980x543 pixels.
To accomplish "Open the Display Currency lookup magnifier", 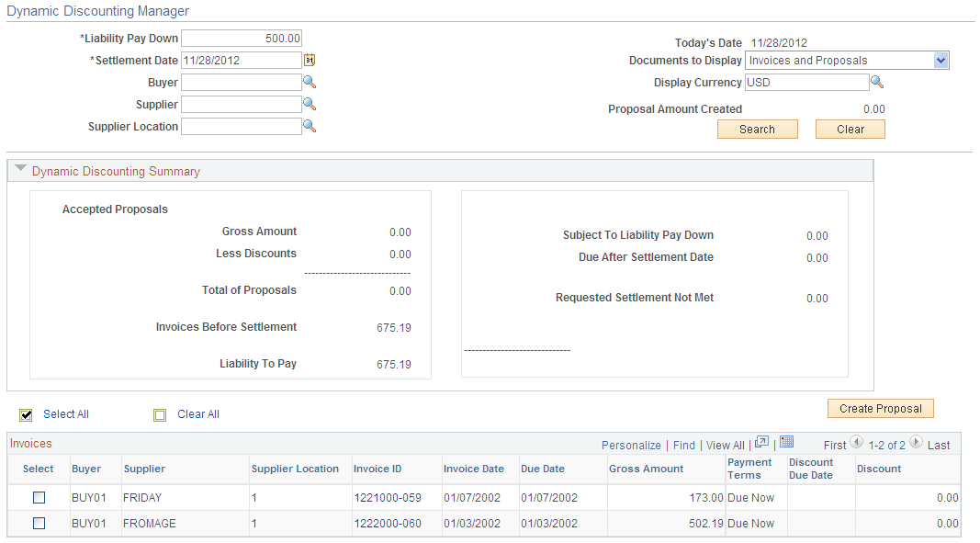I will point(877,82).
